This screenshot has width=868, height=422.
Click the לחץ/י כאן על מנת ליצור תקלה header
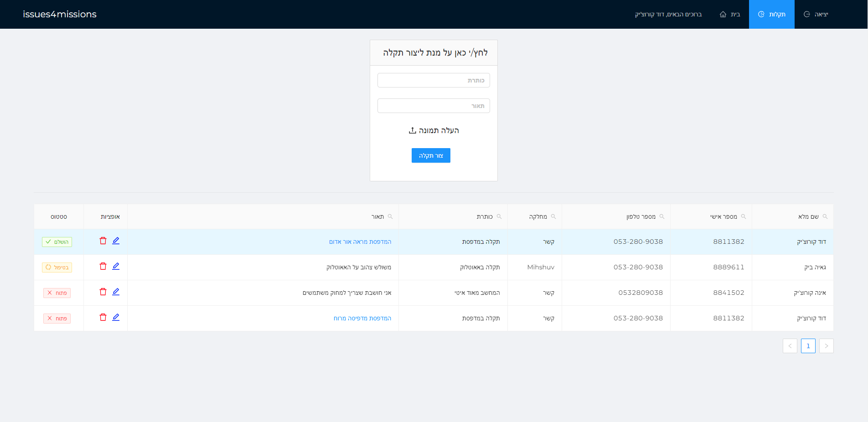435,52
